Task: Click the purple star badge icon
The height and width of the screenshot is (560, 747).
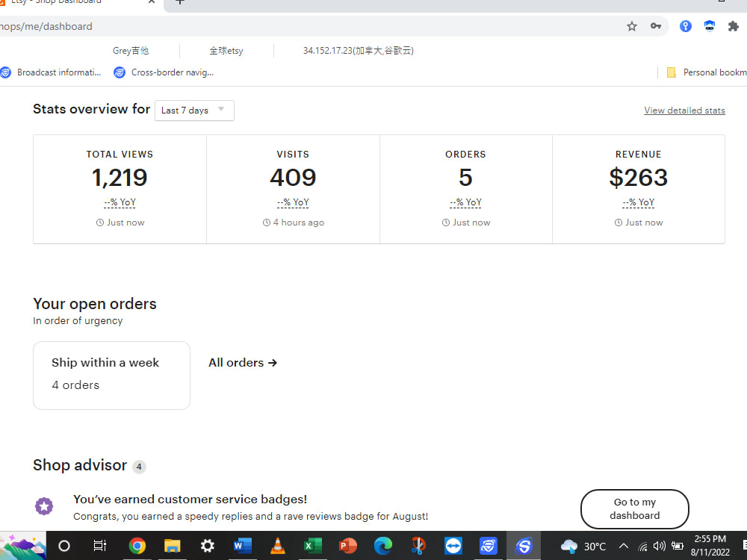Action: point(44,506)
